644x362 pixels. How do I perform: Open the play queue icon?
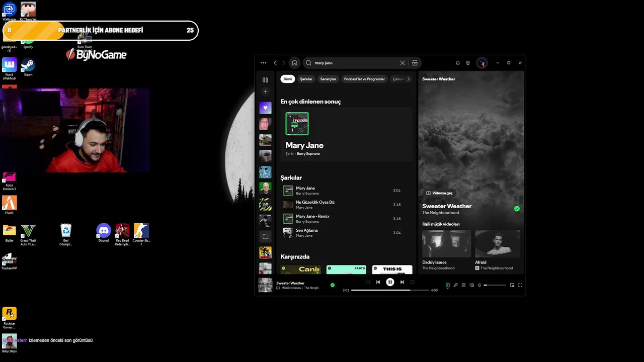463,285
